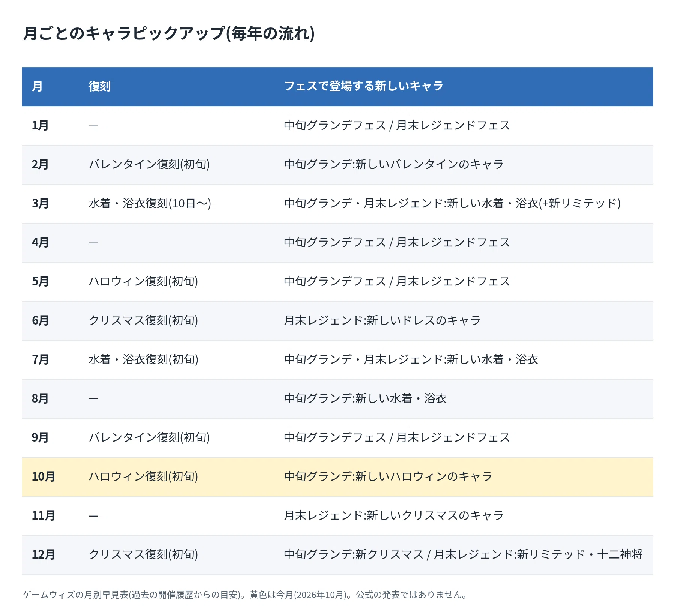Image resolution: width=675 pixels, height=616 pixels.
Task: Click the 12月 festival cell mentioning 十二神将
Action: pyautogui.click(x=463, y=554)
